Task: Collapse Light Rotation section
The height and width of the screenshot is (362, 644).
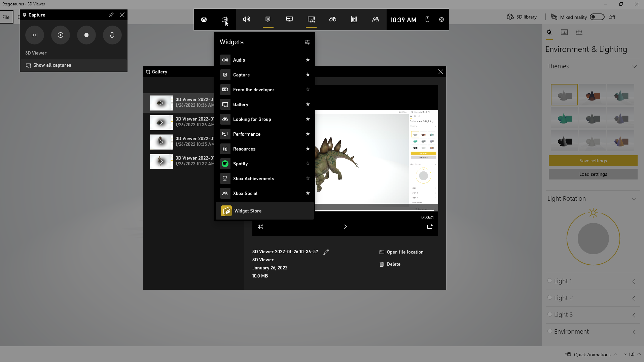Action: click(x=634, y=199)
